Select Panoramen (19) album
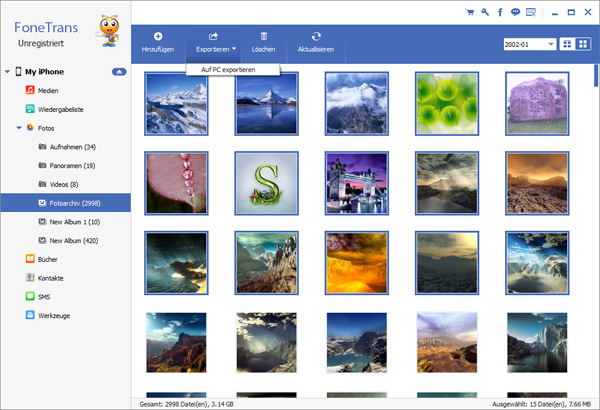600x410 pixels. 72,166
